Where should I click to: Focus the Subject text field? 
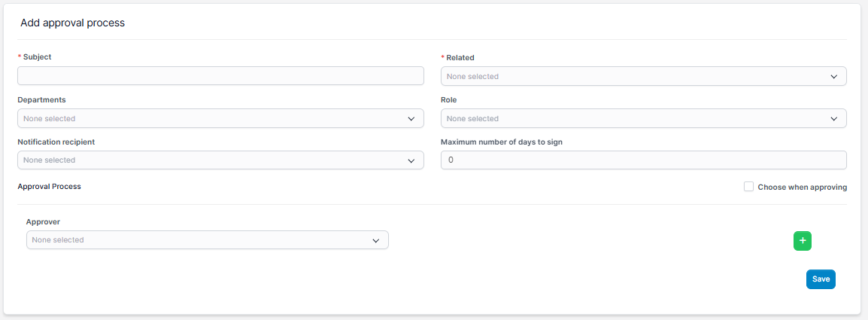tap(220, 76)
